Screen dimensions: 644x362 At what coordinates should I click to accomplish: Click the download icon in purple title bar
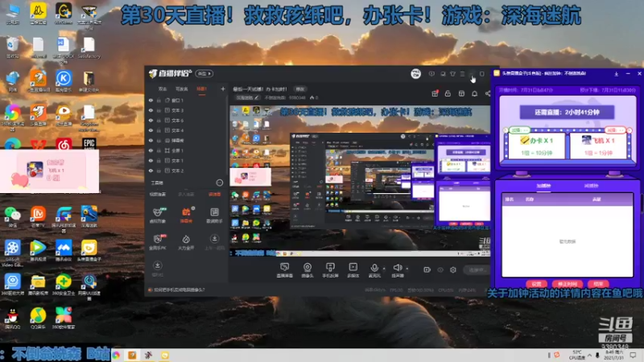click(x=616, y=74)
